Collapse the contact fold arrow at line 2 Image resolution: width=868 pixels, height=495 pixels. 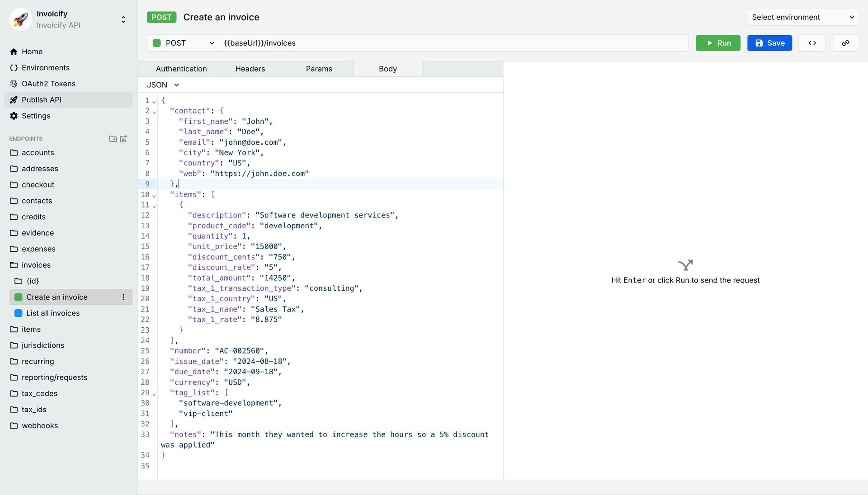pyautogui.click(x=154, y=112)
